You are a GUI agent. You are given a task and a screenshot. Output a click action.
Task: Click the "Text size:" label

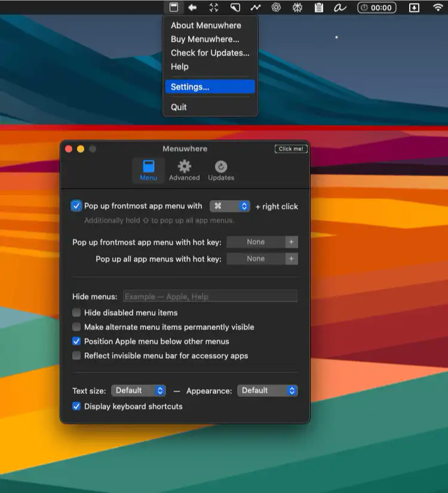pyautogui.click(x=89, y=391)
